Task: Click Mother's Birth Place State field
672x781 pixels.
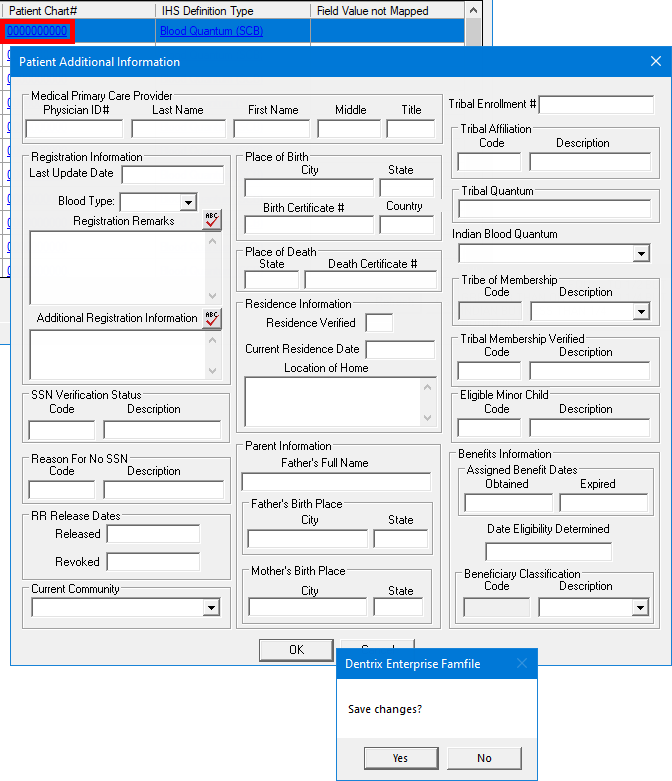Action: point(398,607)
